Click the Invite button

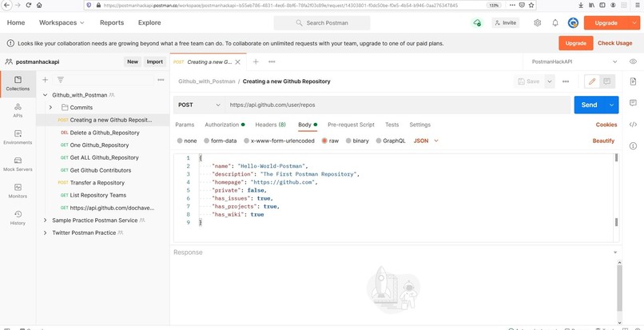click(506, 23)
